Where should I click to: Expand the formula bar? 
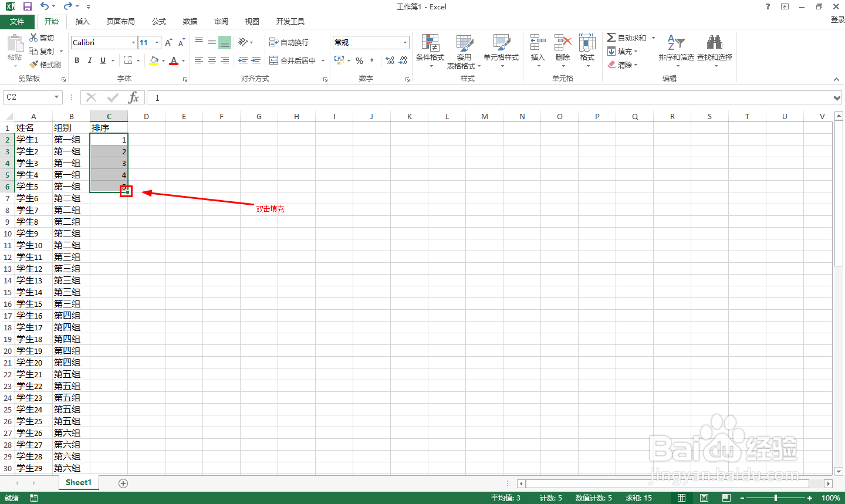pos(837,98)
